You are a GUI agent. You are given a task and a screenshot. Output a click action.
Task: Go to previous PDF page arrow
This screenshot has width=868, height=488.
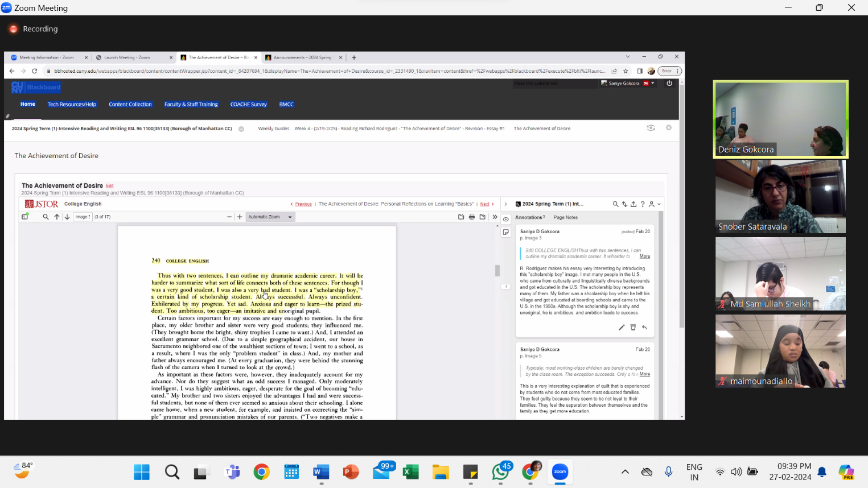[57, 217]
